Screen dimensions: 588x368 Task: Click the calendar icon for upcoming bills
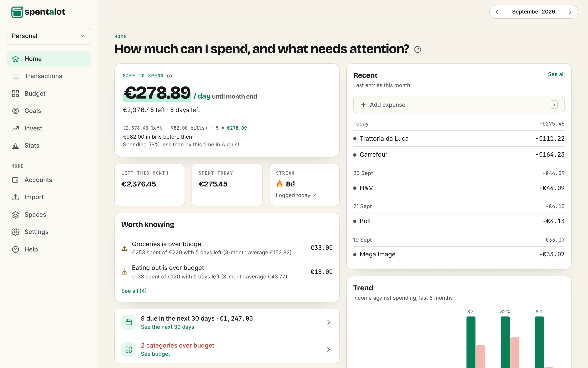(x=129, y=322)
